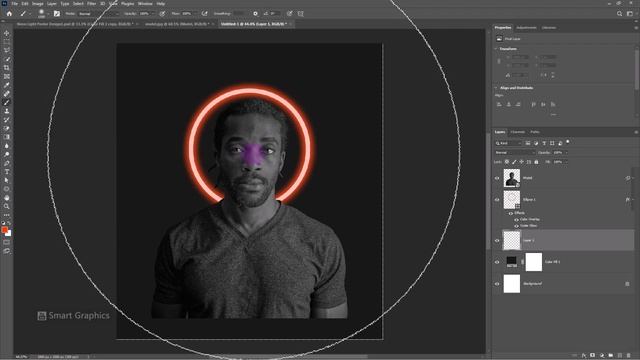Click Color Fill 1 black color thumbnail

pos(511,262)
